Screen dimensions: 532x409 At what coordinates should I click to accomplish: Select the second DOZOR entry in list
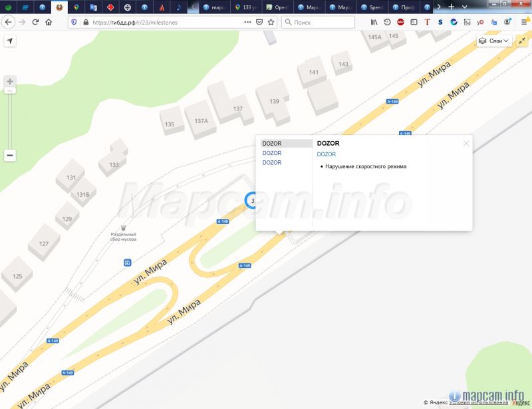click(x=272, y=153)
